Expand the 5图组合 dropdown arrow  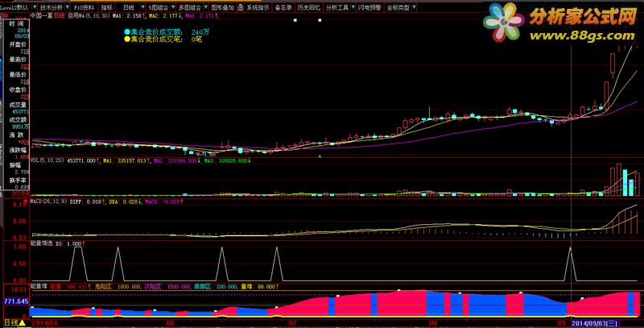172,7
